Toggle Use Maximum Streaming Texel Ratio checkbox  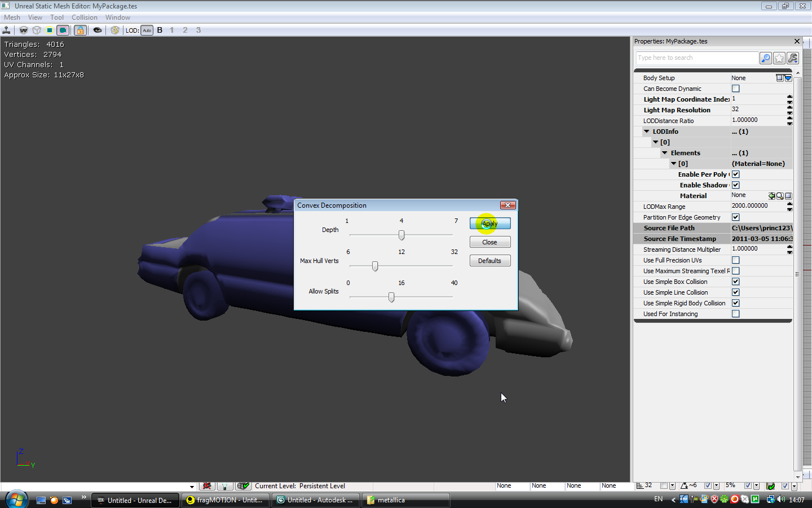coord(736,271)
